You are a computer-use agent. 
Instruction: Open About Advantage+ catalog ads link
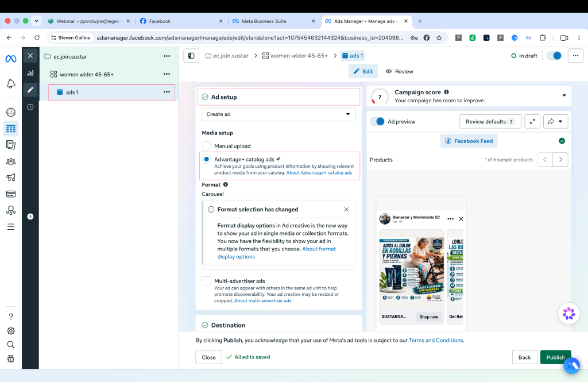(x=319, y=172)
